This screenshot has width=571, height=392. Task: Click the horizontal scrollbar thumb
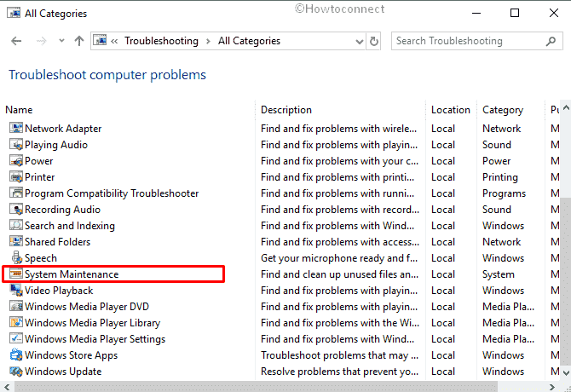(x=256, y=387)
